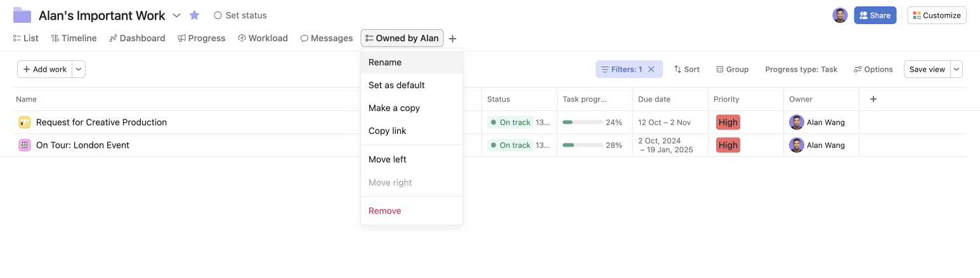Image resolution: width=980 pixels, height=278 pixels.
Task: Set status for the portfolio
Action: [x=240, y=15]
